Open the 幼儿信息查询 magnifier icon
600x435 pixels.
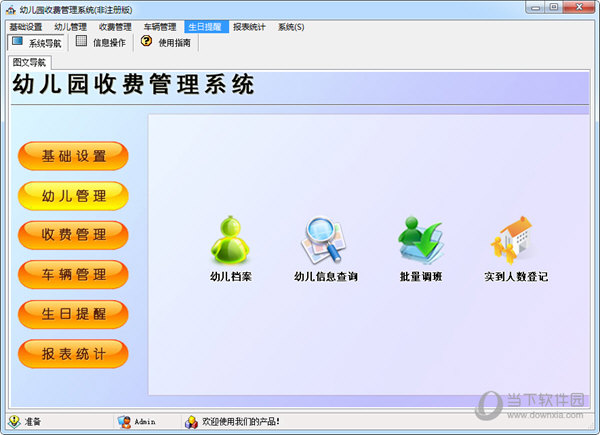click(323, 240)
